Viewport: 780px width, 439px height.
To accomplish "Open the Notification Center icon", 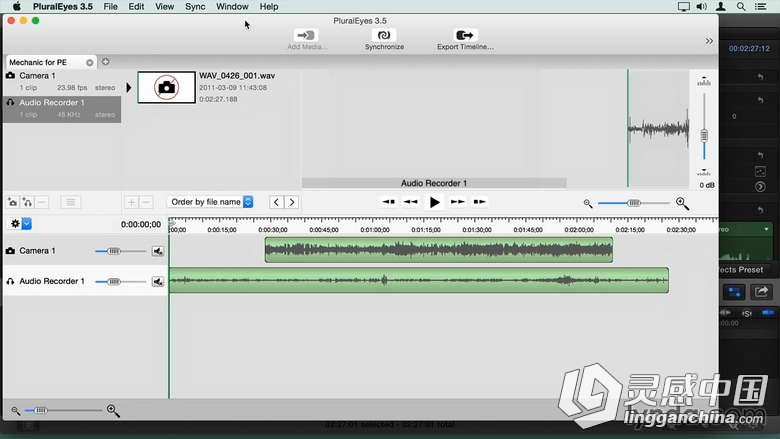I will pos(761,6).
